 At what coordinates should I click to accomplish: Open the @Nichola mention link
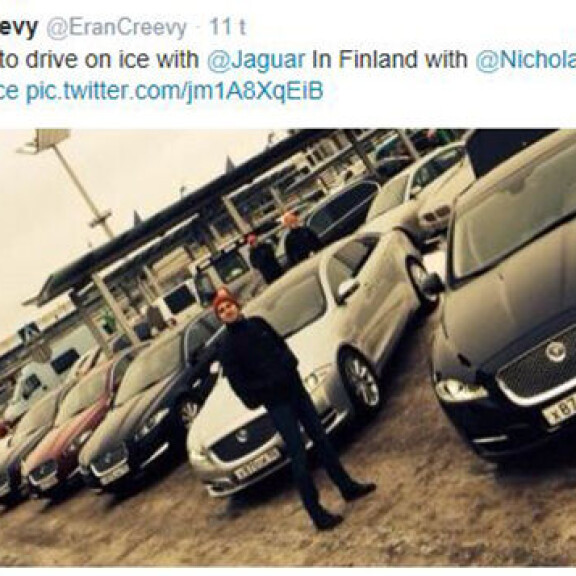(526, 60)
